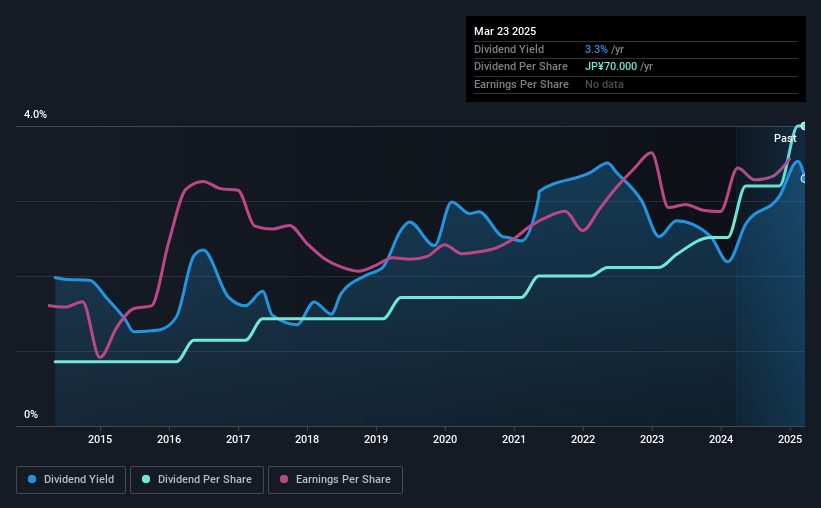
Task: Click the Mar 23 2025 tooltip date
Action: [505, 31]
